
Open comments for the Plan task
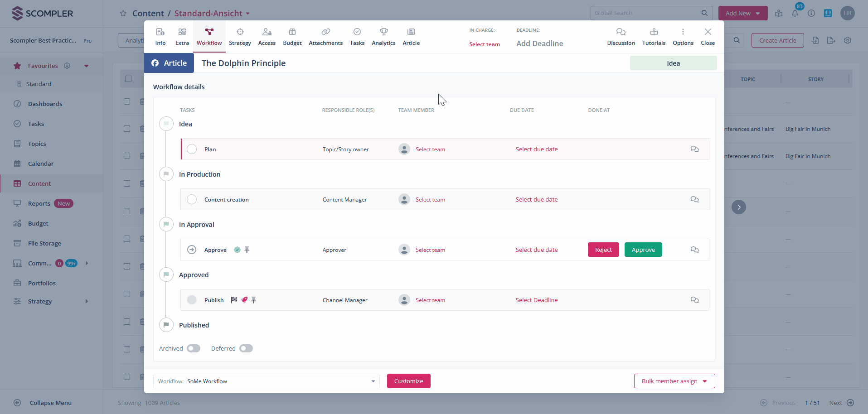694,149
